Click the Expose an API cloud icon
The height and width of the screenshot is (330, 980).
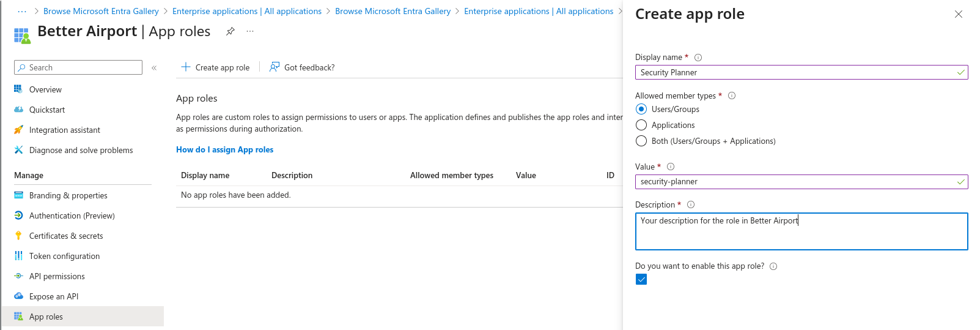pos(18,296)
